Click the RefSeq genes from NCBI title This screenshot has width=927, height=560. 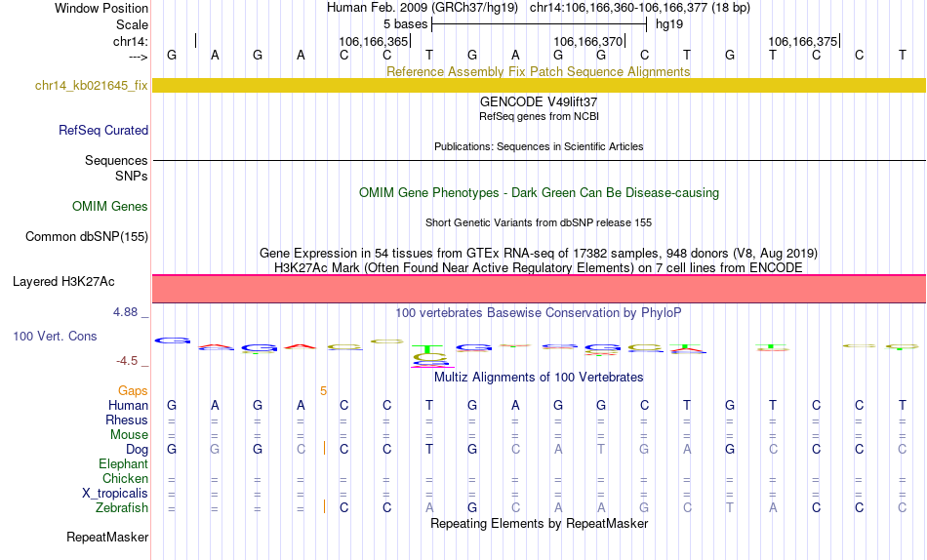(539, 116)
